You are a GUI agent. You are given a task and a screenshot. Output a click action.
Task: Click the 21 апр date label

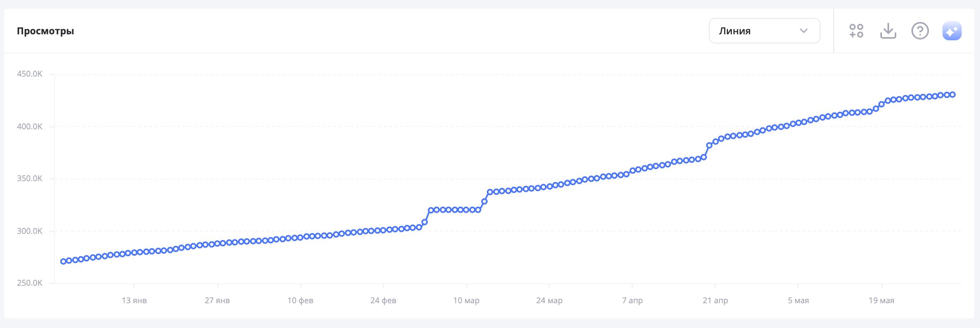click(x=715, y=300)
